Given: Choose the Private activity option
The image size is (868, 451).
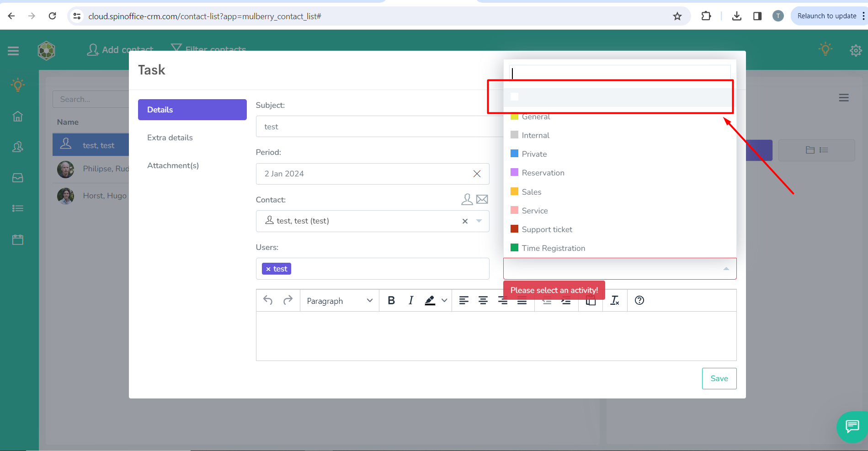Looking at the screenshot, I should [620, 154].
